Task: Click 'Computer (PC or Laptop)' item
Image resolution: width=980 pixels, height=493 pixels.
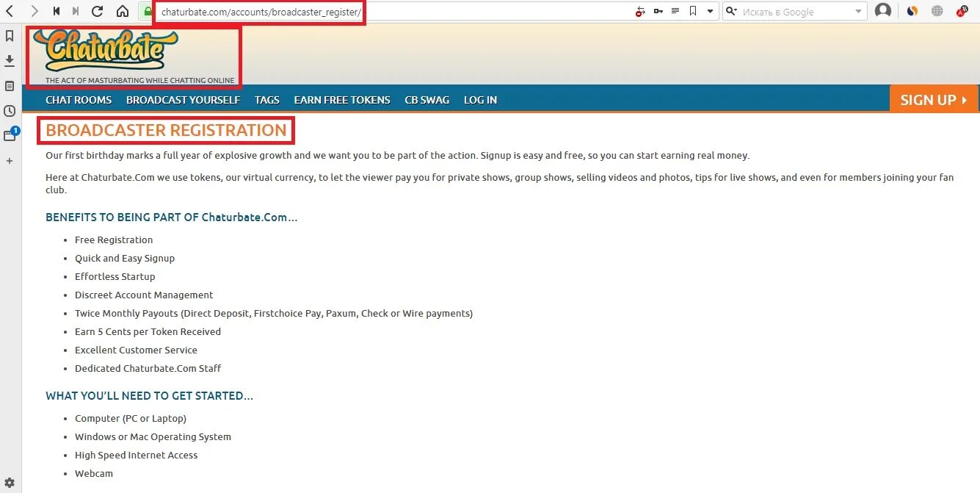Action: coord(131,419)
